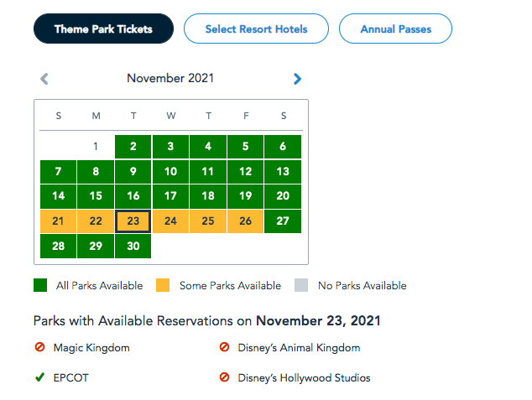532x400 pixels.
Task: Switch to Annual Passes tab
Action: coord(395,29)
